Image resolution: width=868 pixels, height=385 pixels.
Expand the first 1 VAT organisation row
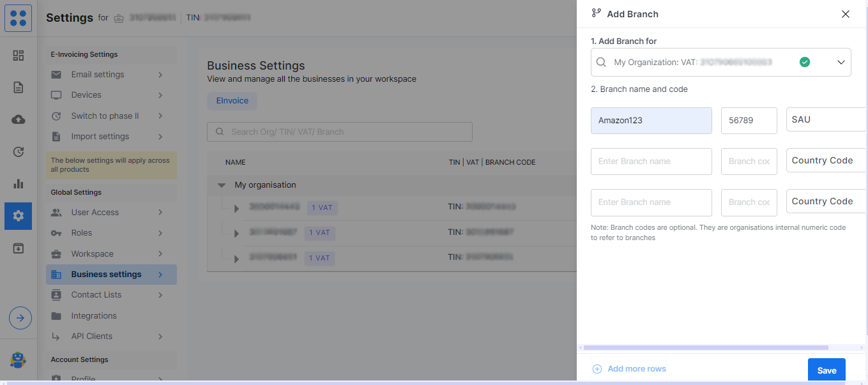[x=236, y=208]
